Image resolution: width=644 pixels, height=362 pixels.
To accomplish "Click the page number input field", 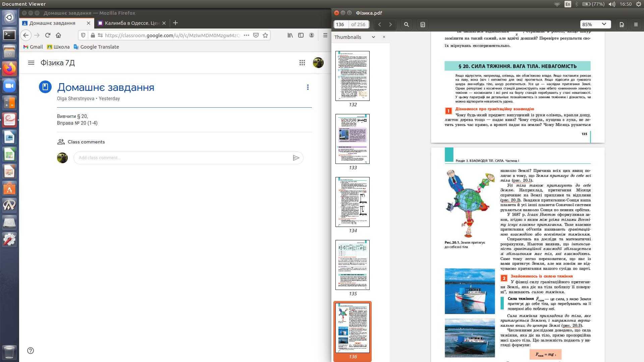I will 340,24.
